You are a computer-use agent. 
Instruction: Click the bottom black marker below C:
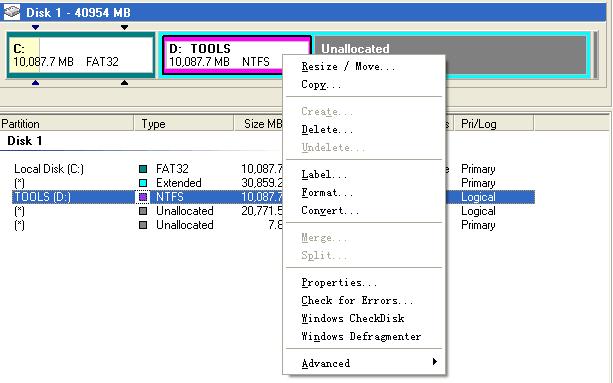click(124, 82)
